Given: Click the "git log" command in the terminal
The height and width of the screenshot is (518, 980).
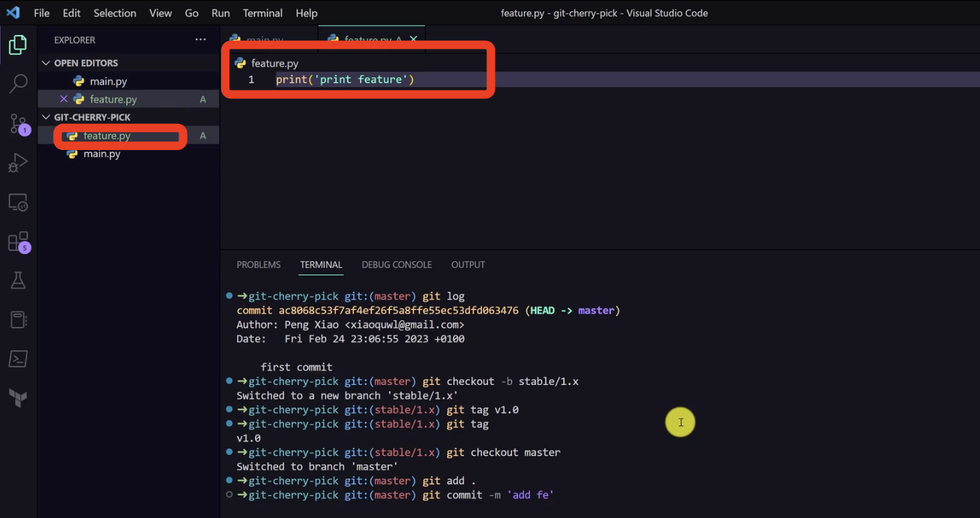Looking at the screenshot, I should coord(443,297).
